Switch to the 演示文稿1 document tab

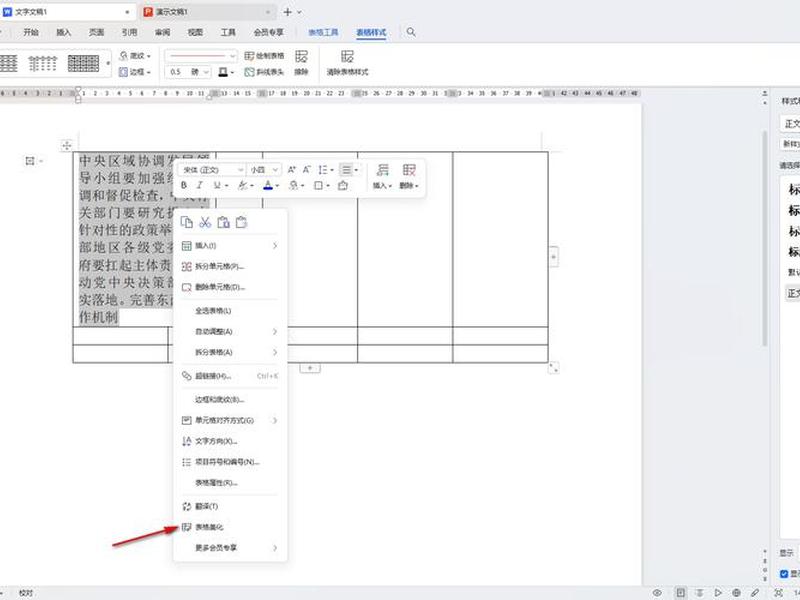coord(209,12)
